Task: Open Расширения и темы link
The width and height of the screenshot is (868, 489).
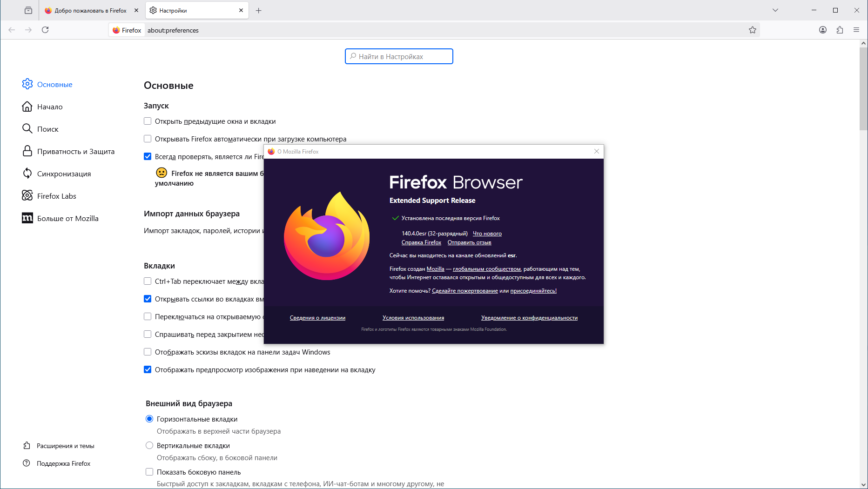Action: tap(59, 446)
